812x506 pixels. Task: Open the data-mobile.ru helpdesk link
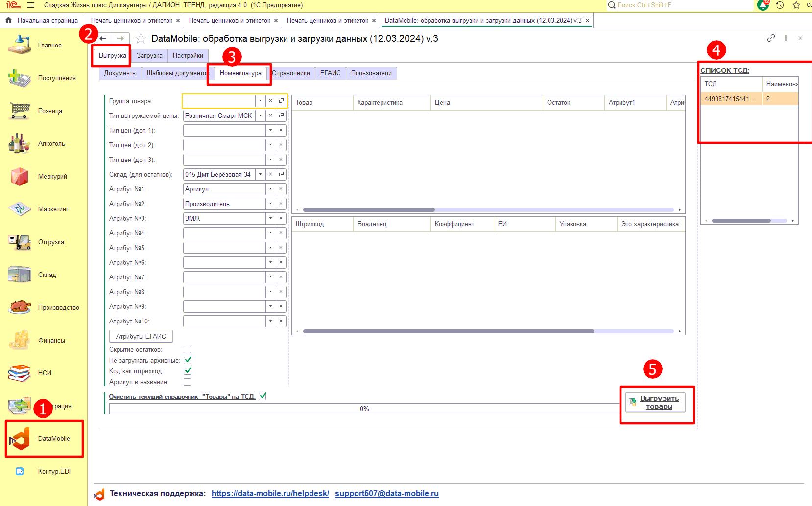click(x=270, y=494)
